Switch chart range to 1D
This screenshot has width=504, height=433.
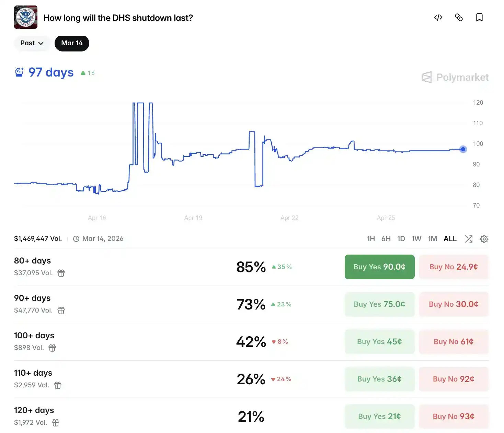(x=401, y=239)
